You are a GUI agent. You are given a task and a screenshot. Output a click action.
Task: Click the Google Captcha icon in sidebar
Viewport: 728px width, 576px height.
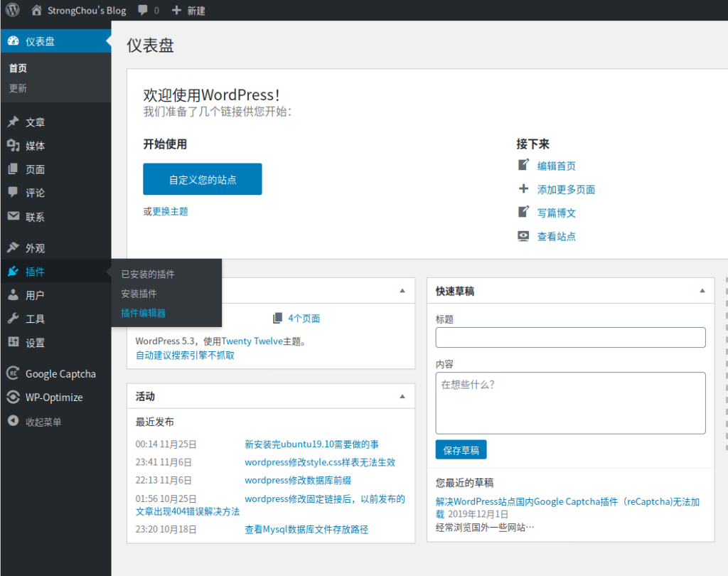point(13,373)
